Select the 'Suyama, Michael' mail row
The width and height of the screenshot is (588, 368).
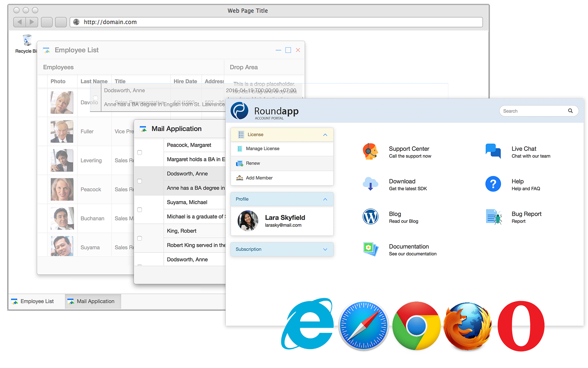point(180,209)
